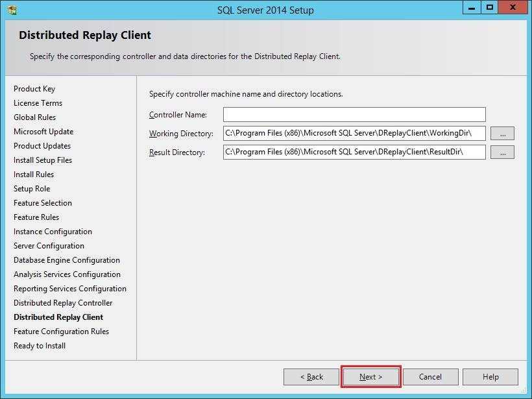Click the Controller Name input field
The height and width of the screenshot is (399, 532).
click(x=354, y=115)
